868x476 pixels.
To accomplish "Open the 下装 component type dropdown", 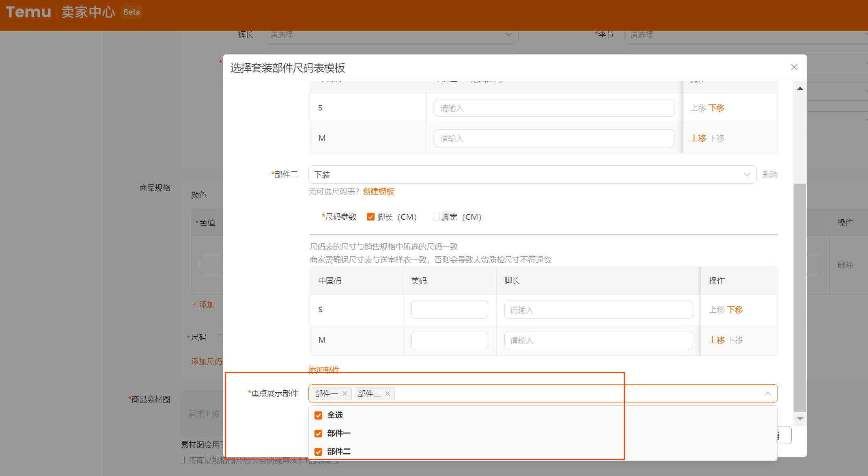I will click(x=747, y=174).
